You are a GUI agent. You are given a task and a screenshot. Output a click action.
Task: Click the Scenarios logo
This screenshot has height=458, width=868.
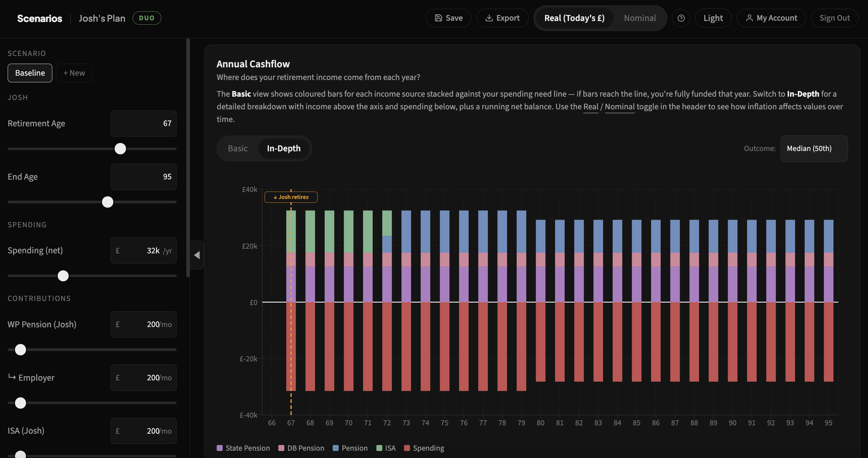tap(39, 18)
